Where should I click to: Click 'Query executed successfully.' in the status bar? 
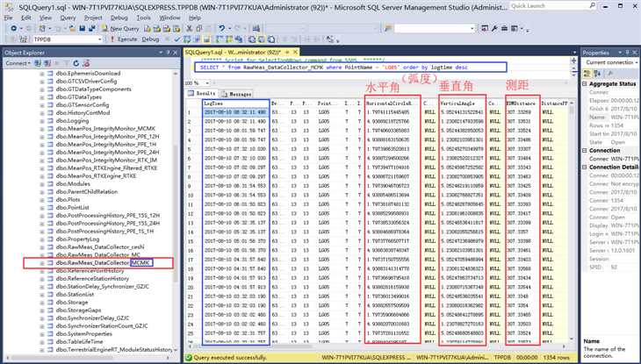click(x=230, y=358)
